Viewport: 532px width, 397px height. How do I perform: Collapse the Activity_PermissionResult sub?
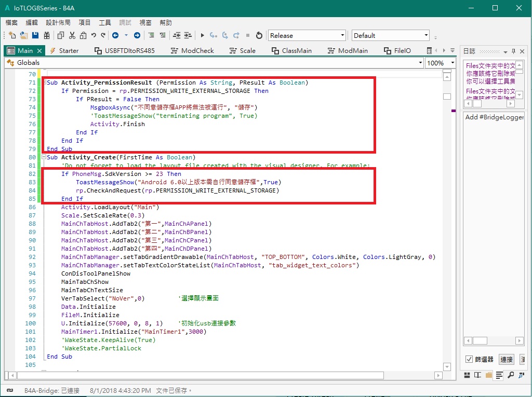click(x=44, y=83)
